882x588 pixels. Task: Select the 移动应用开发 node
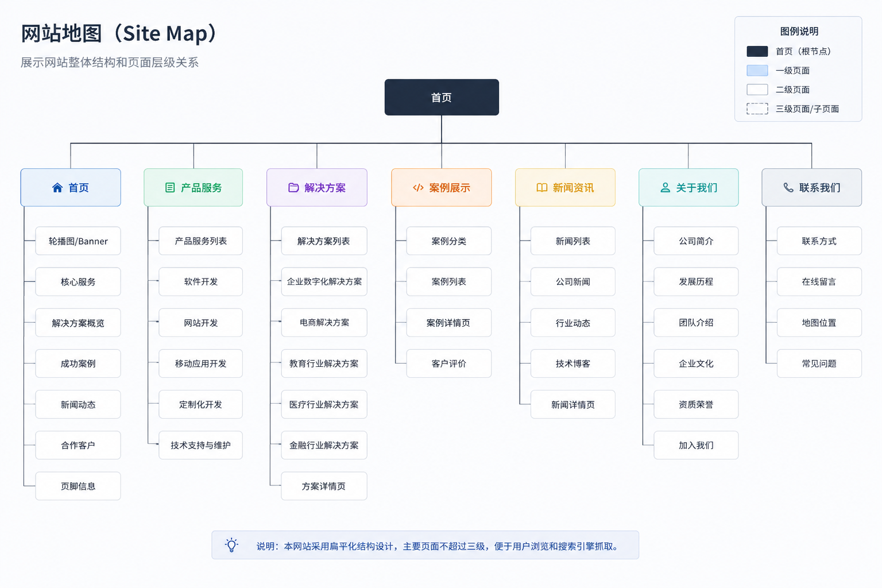pyautogui.click(x=201, y=363)
